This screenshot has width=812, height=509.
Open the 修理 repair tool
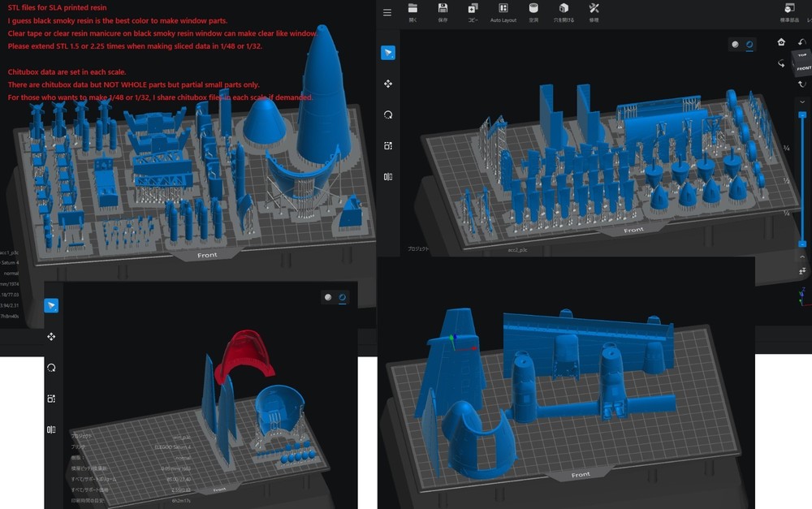point(594,9)
